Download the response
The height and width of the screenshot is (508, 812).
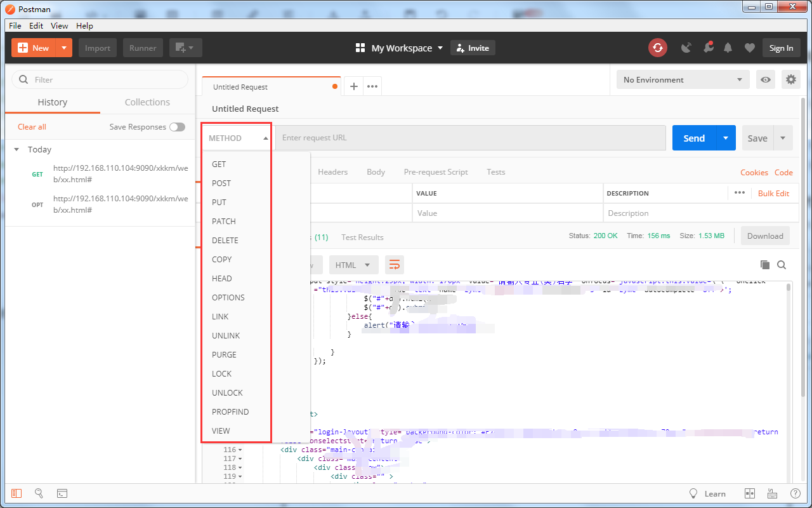click(x=765, y=236)
